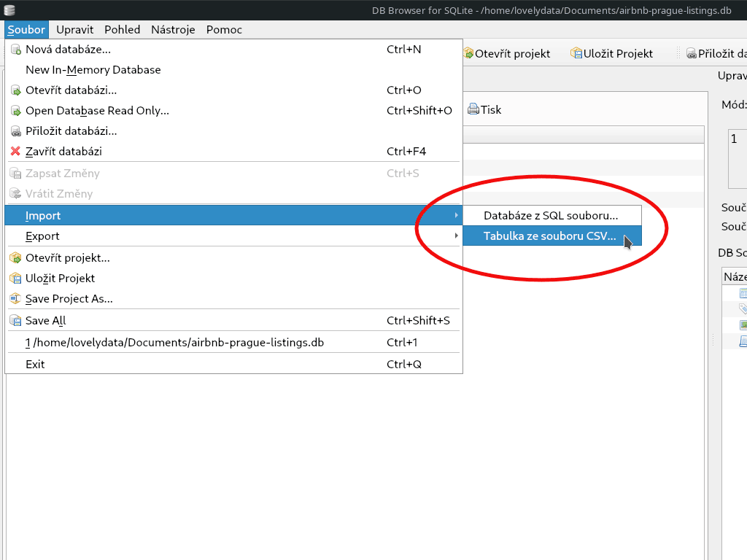Open recent file airbnb-prague-listings.db
This screenshot has height=560, width=747.
(233, 343)
